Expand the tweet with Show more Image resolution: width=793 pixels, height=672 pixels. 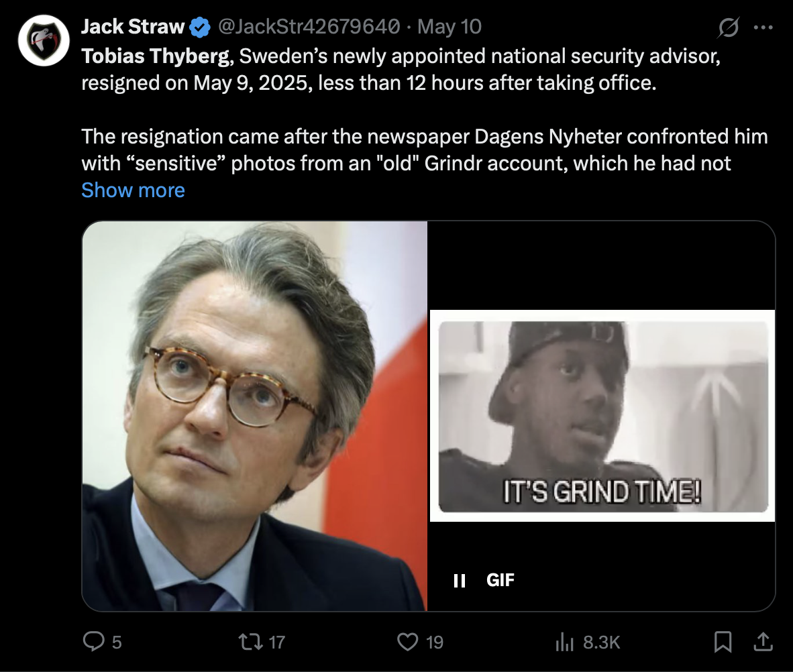click(x=133, y=190)
